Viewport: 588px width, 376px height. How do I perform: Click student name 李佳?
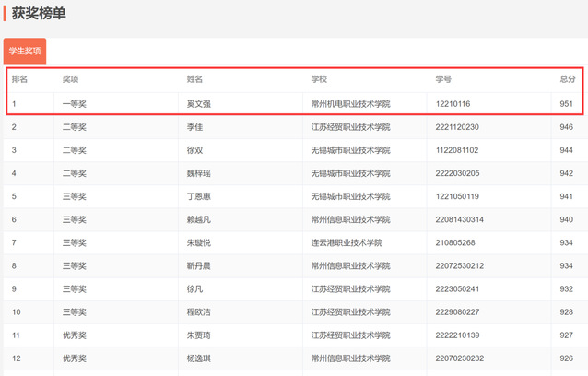click(194, 127)
